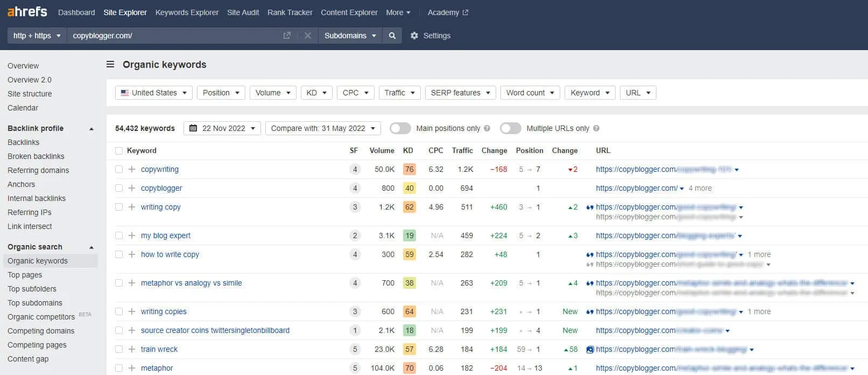Click KD badge 76 for copywriting
This screenshot has height=375, width=868.
[410, 169]
